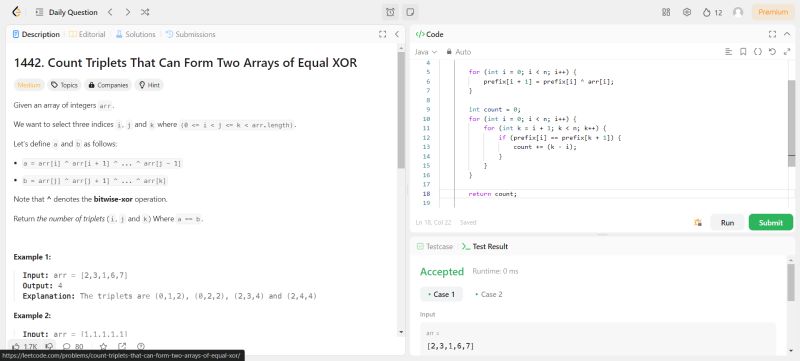The image size is (800, 361).
Task: Toggle fullscreen on Description panel
Action: point(383,34)
